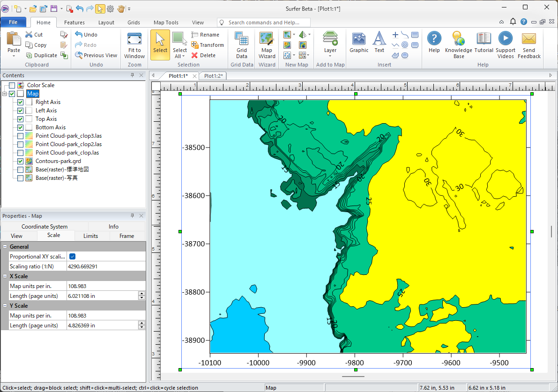
Task: Toggle Proportional XY scaling checkbox
Action: click(73, 256)
